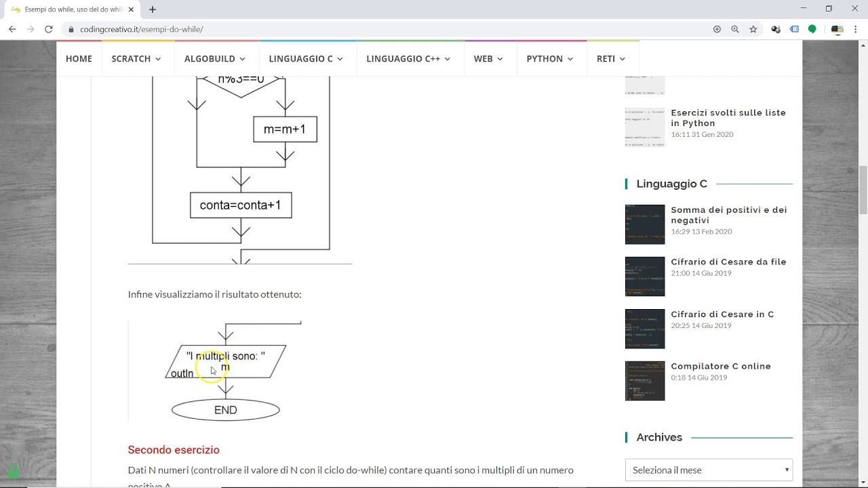
Task: View site info via padlock icon
Action: click(71, 29)
